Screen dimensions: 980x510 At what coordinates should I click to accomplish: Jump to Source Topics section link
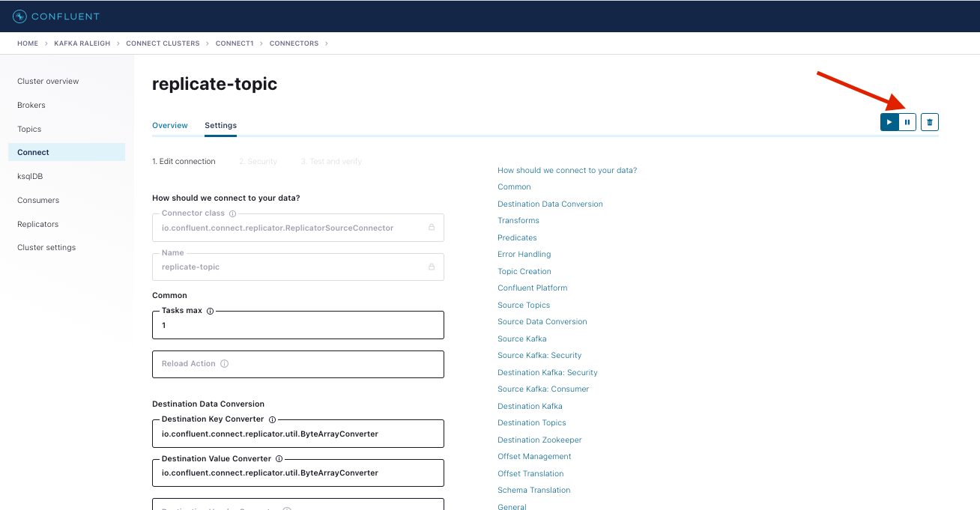point(524,305)
